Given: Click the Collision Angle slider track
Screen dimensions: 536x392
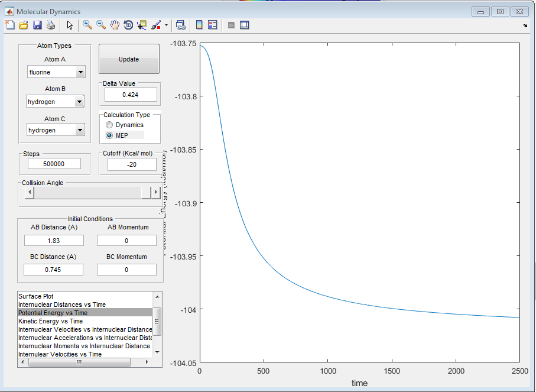Looking at the screenshot, I should click(x=89, y=193).
